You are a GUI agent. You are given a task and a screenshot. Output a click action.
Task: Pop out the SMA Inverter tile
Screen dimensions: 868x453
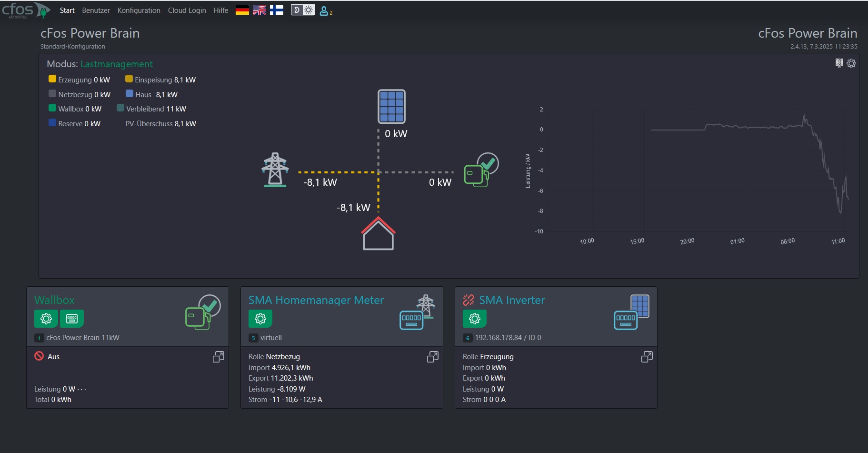[647, 357]
